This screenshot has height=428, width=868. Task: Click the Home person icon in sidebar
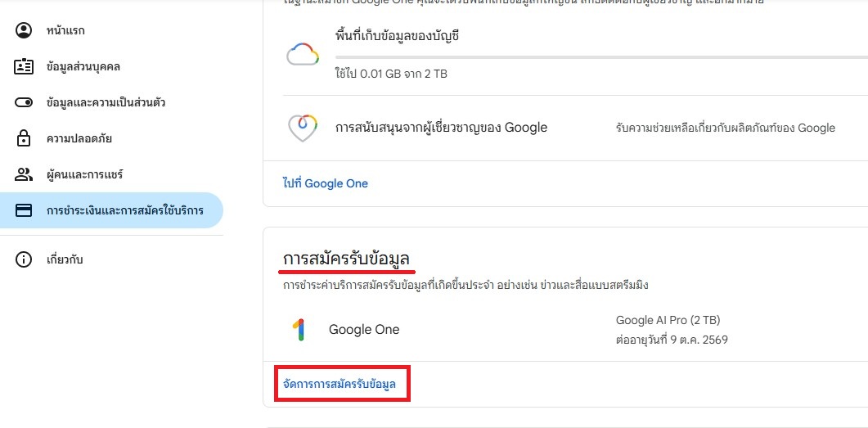tap(24, 31)
